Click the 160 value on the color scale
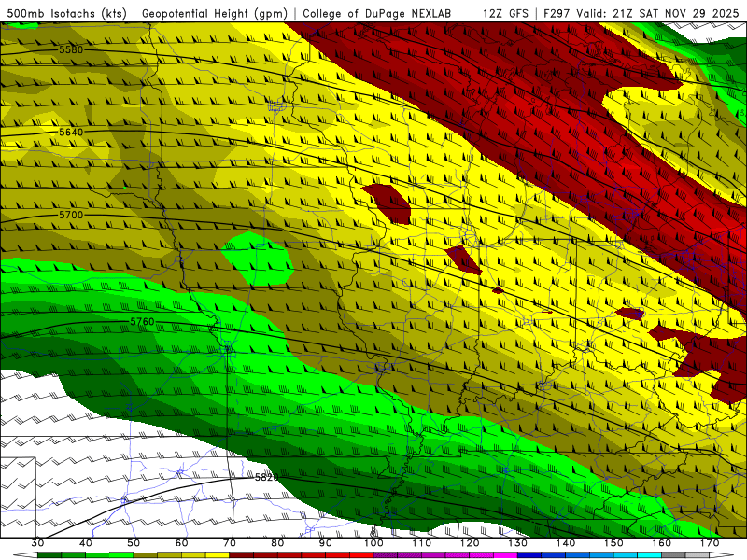747x560 pixels. click(x=662, y=543)
